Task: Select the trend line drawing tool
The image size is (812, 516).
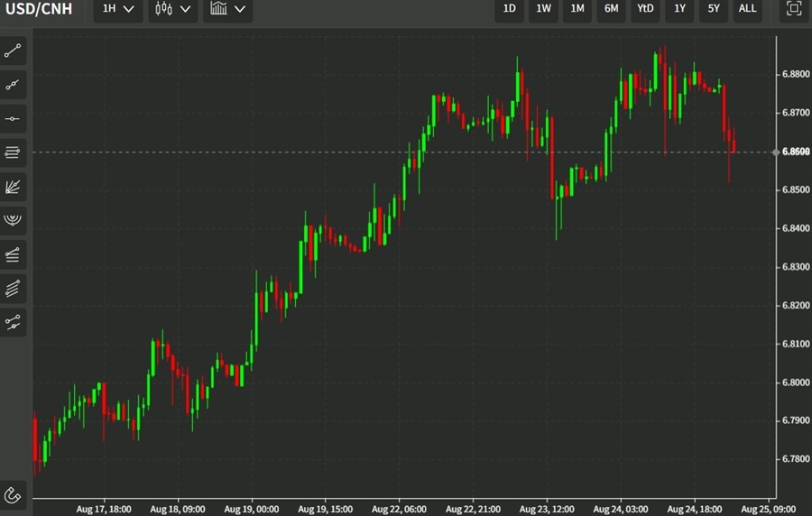Action: tap(13, 51)
